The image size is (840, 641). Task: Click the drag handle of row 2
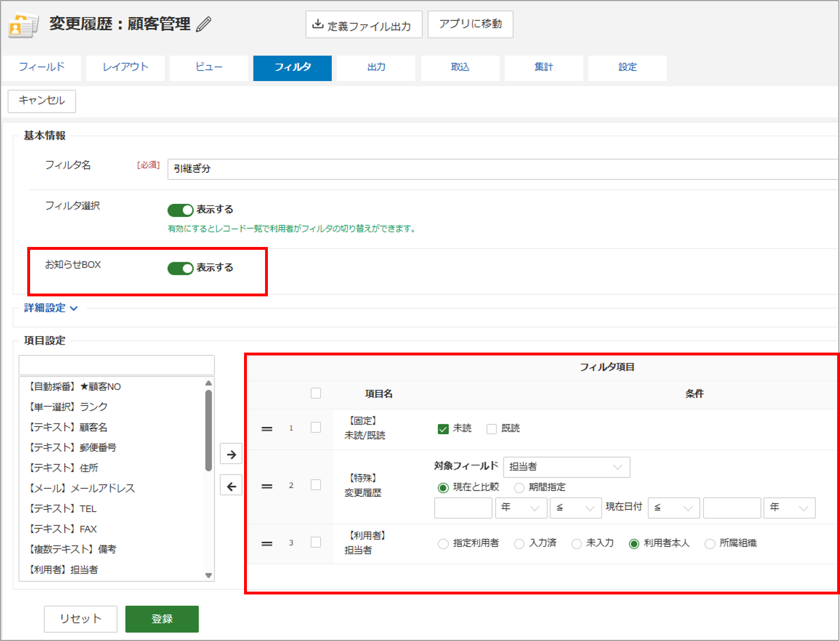267,487
